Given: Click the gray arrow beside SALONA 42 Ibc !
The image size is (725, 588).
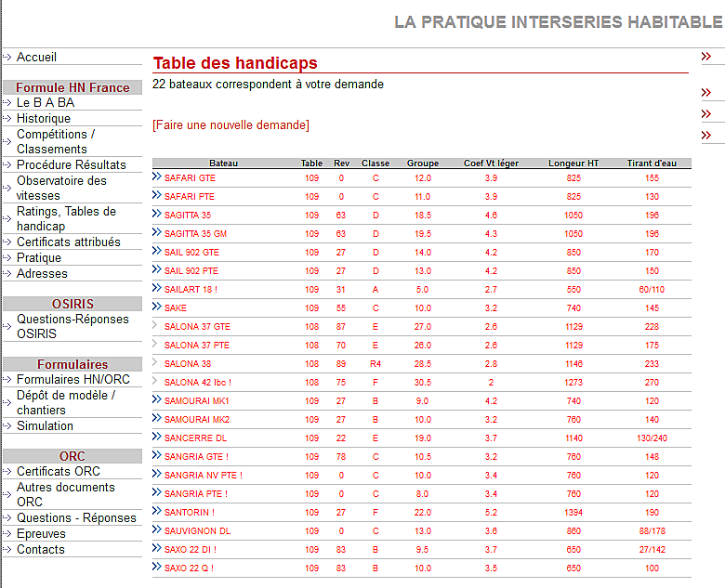Looking at the screenshot, I should click(156, 381).
